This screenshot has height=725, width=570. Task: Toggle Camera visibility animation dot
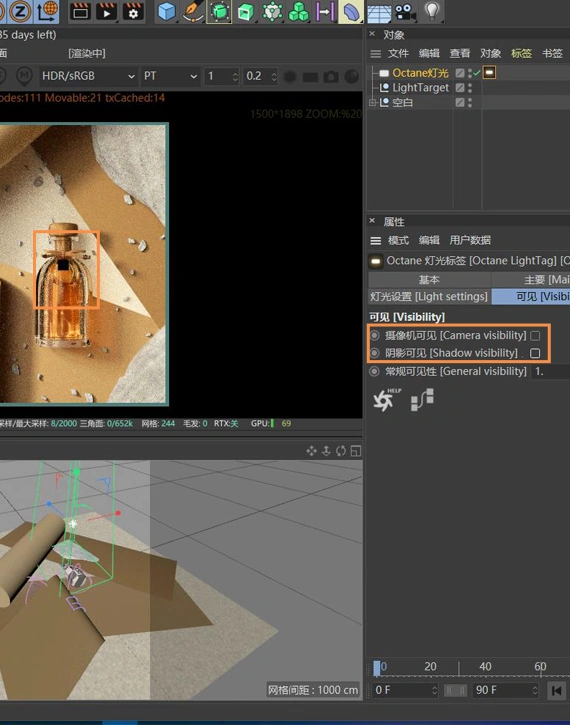374,335
